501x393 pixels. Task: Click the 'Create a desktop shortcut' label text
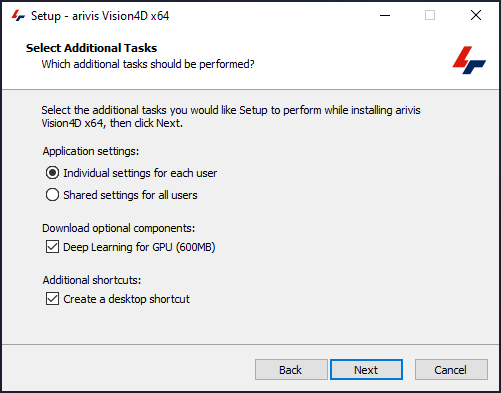[127, 299]
